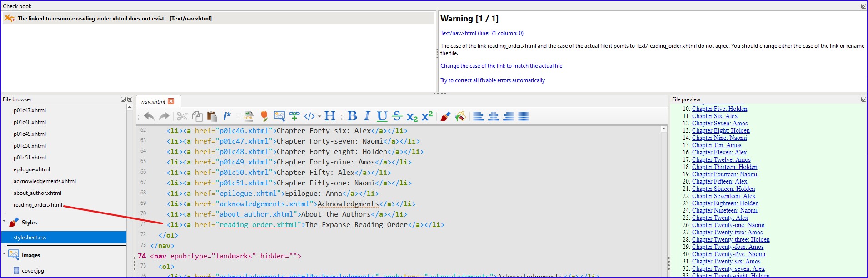Screen dimensions: 868x278
Task: Click code editor scrollbar up arrow
Action: [663, 129]
